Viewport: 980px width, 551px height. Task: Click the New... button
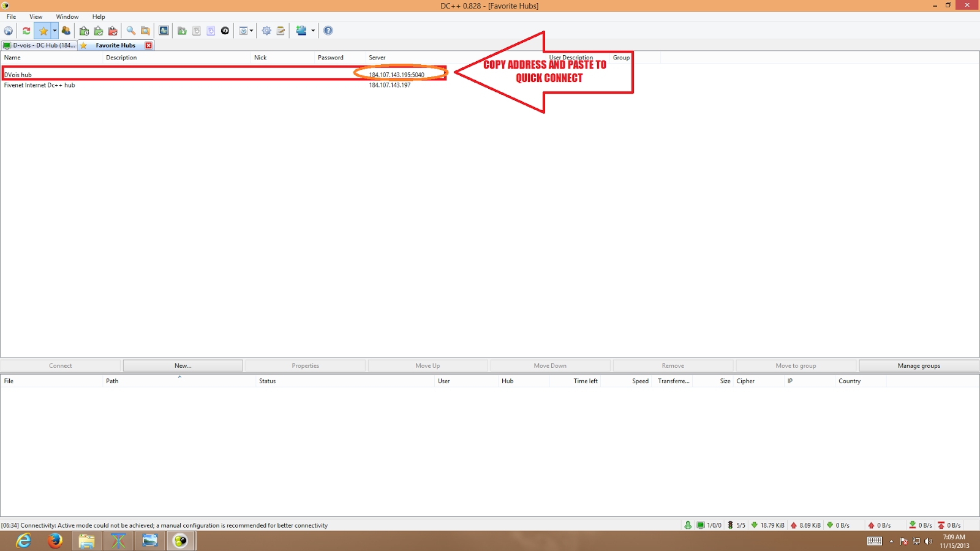(x=183, y=365)
